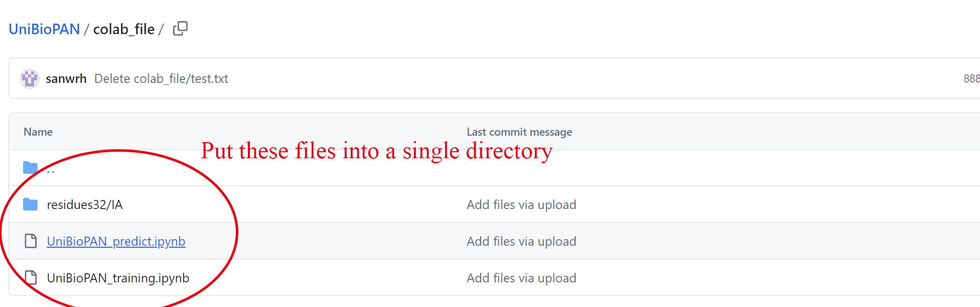Click the parent directory folder icon
This screenshot has height=307, width=980.
pos(30,168)
